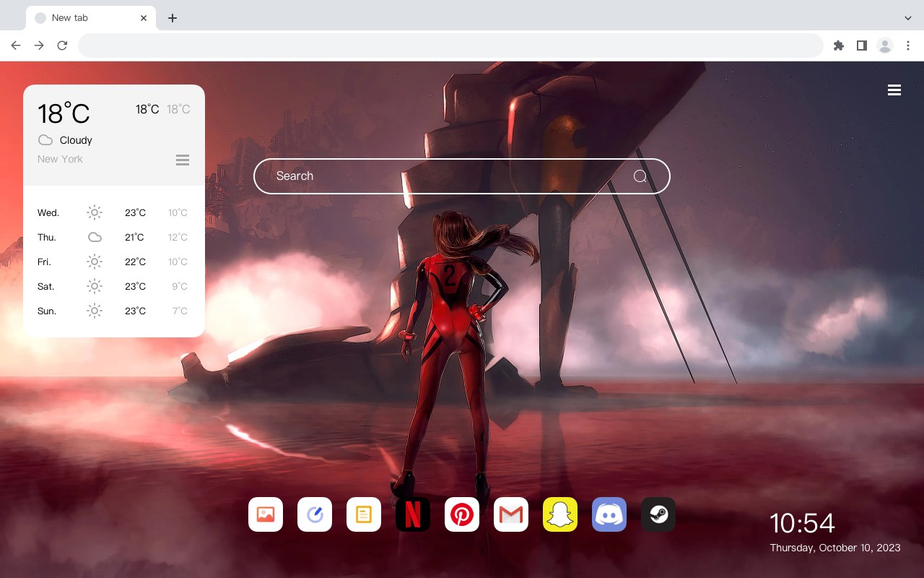Select the Sun. forecast row
The width and height of the screenshot is (924, 578).
pyautogui.click(x=114, y=311)
